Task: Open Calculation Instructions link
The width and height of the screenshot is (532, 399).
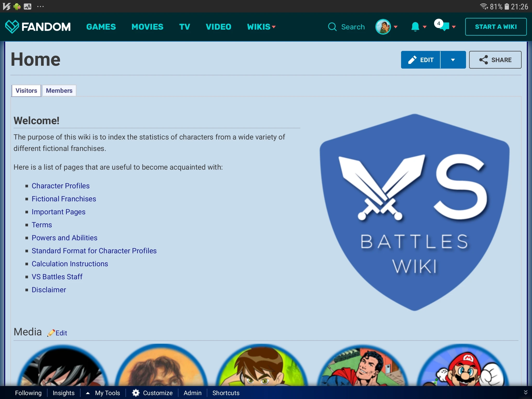Action: point(70,264)
